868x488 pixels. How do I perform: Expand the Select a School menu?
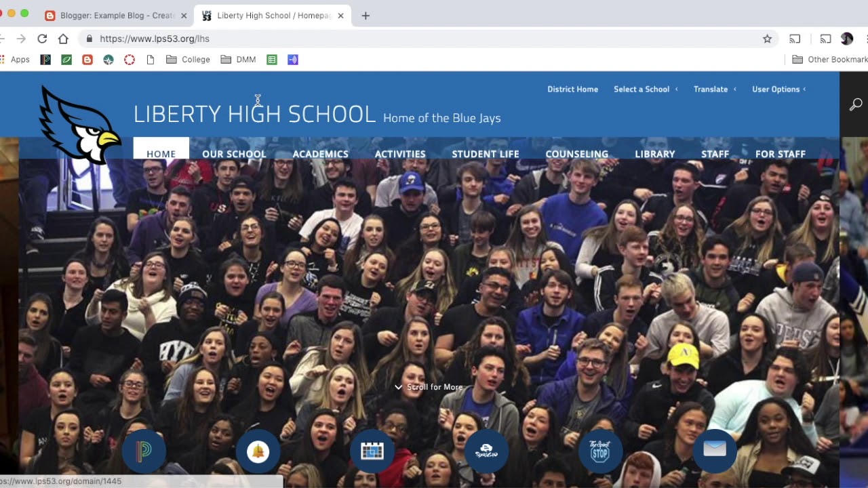click(646, 89)
